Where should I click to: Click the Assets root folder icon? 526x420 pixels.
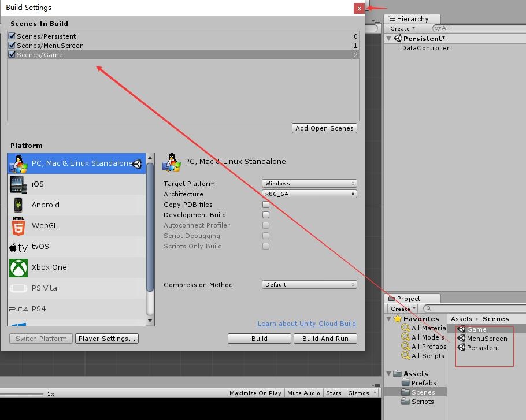coord(398,373)
